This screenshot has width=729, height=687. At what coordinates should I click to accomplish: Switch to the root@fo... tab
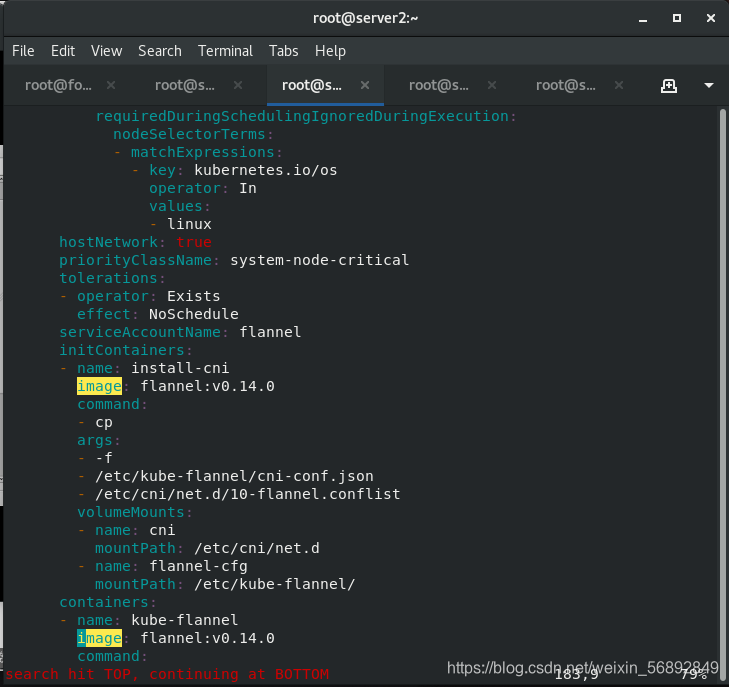[58, 85]
